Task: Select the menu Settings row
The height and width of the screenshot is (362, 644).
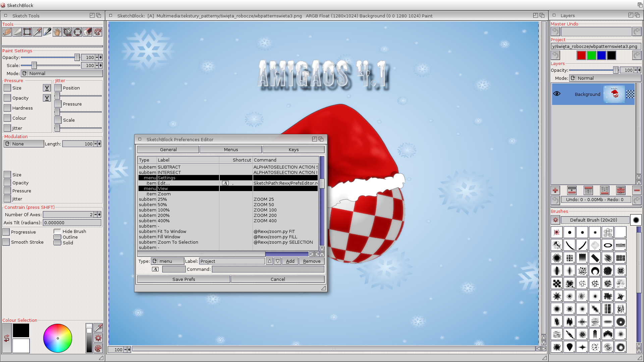Action: [228, 178]
